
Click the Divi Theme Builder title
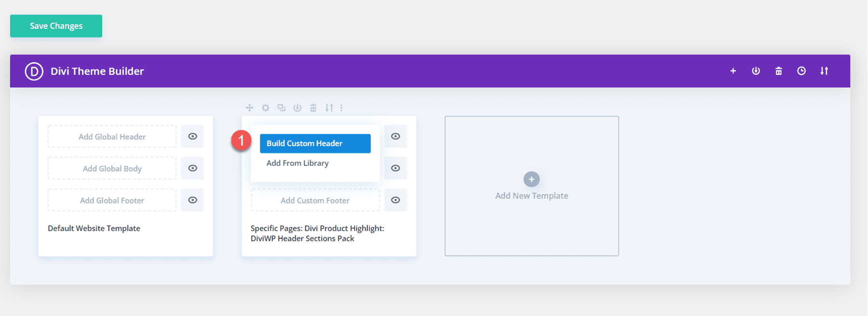coord(97,71)
